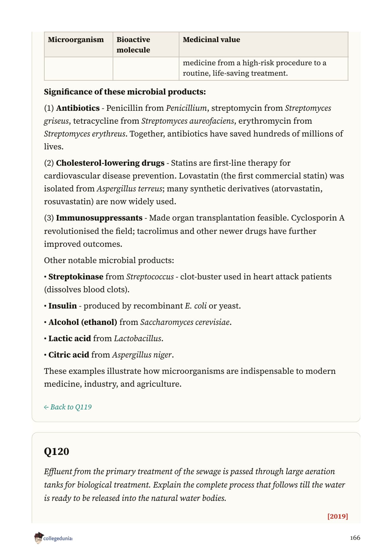Click Other notable microbial products line
Viewport: 392px width, 555px height.
click(109, 260)
